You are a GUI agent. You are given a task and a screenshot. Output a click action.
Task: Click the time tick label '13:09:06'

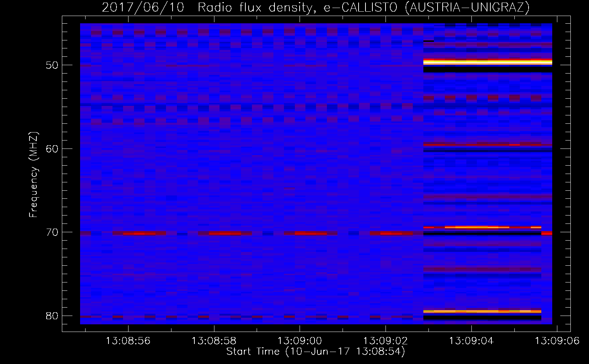[557, 341]
